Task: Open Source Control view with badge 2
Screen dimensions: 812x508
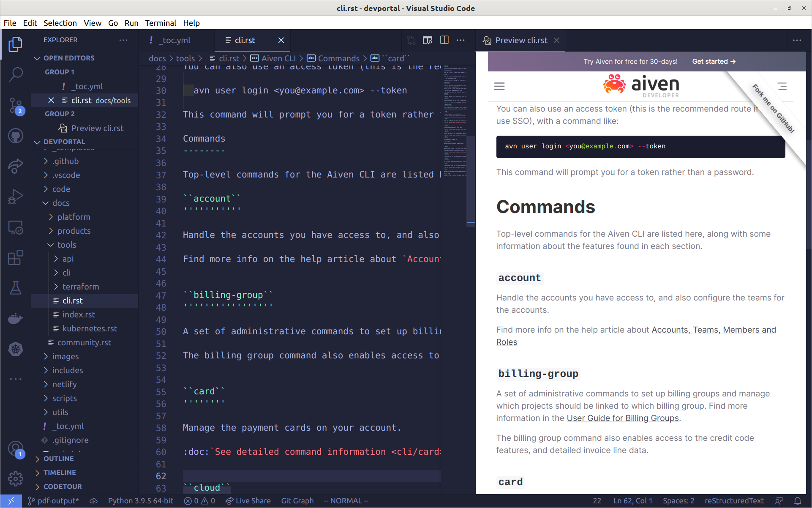Action: [16, 105]
